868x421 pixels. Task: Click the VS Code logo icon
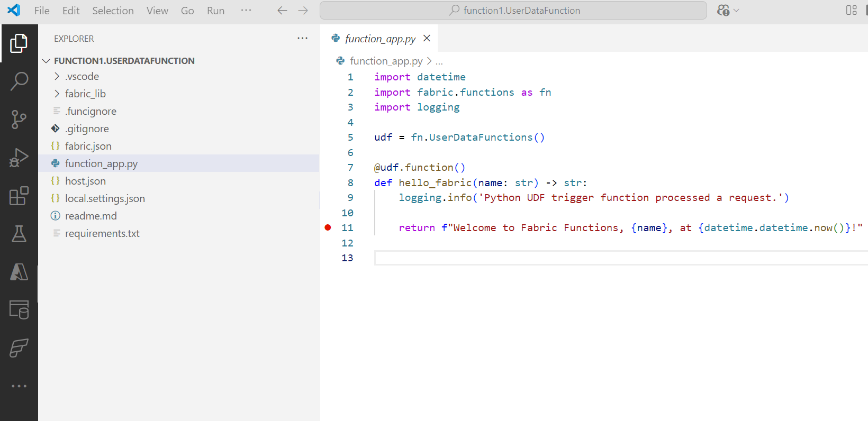tap(14, 10)
